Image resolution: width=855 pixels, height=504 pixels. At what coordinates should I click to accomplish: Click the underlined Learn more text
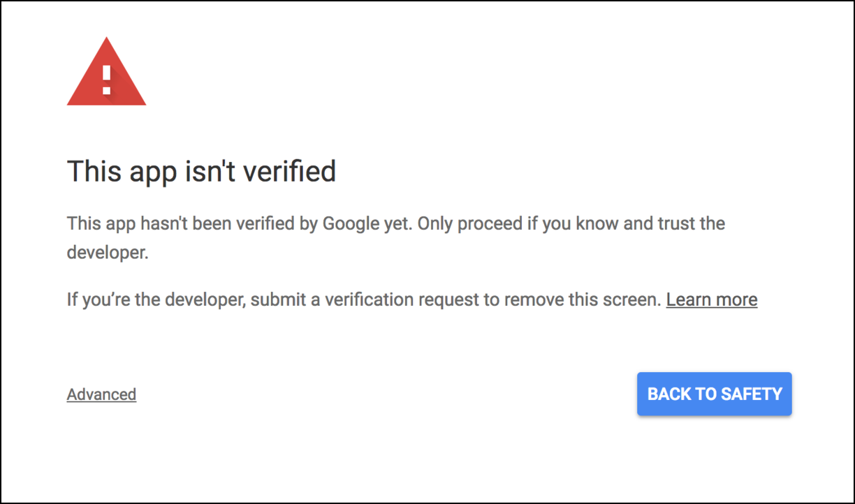tap(712, 299)
